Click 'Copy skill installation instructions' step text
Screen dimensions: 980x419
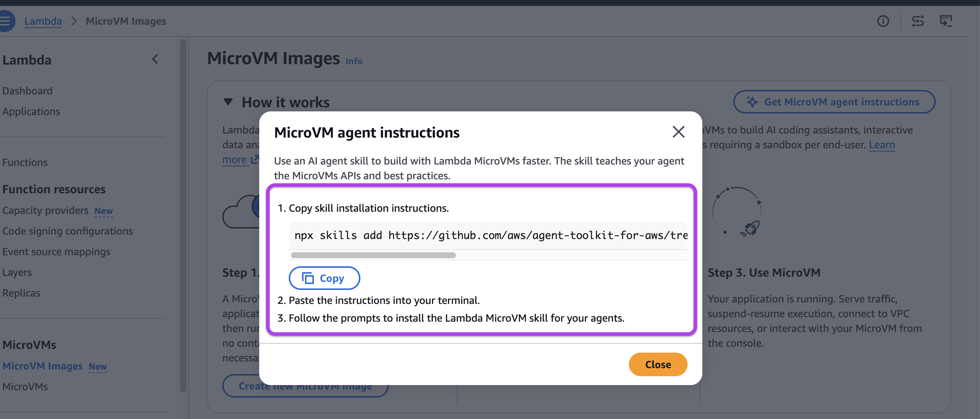pos(369,208)
